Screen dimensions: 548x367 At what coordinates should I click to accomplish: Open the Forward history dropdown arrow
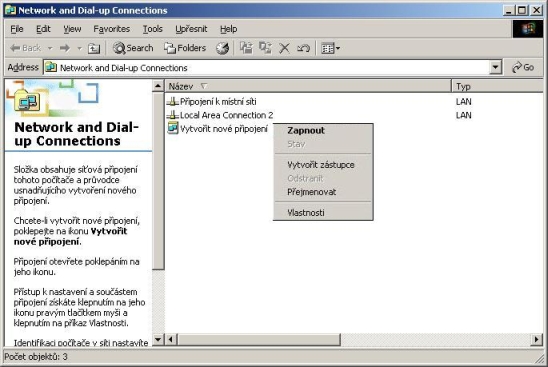point(79,48)
